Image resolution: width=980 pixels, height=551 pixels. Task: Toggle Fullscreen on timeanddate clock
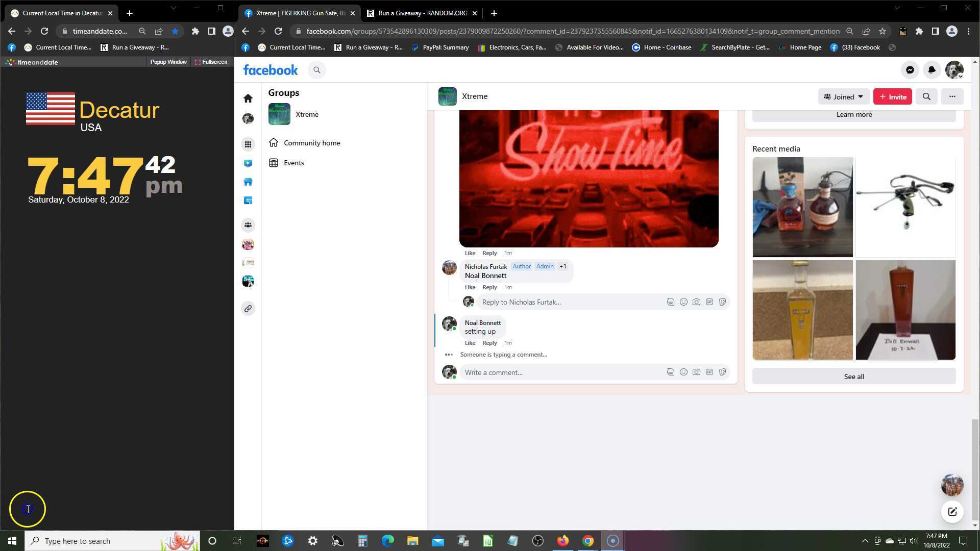211,62
